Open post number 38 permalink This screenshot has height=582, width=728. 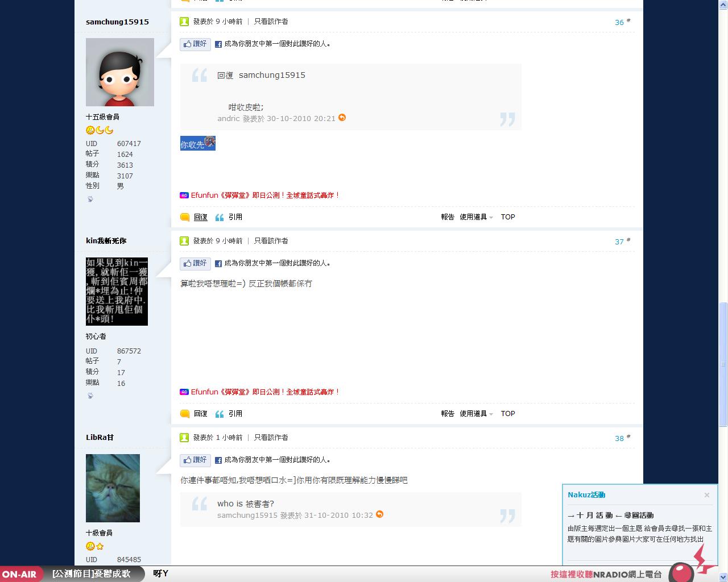pyautogui.click(x=619, y=438)
